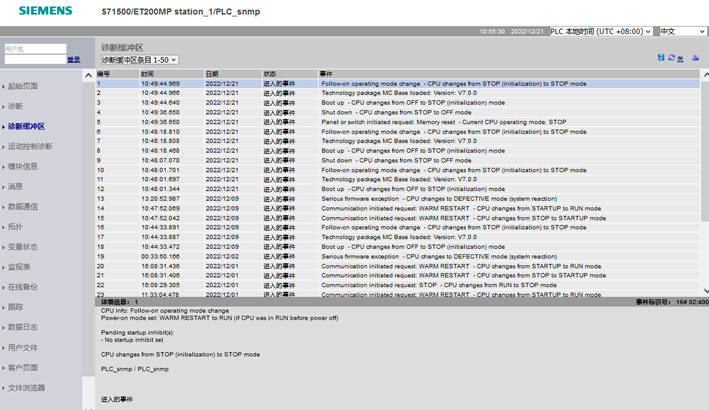The height and width of the screenshot is (410, 709).
Task: Click the 状态 column header
Action: [290, 74]
